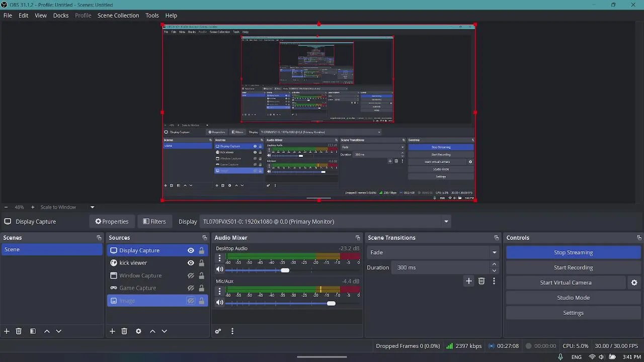Pop out the Sources dock

[204, 238]
